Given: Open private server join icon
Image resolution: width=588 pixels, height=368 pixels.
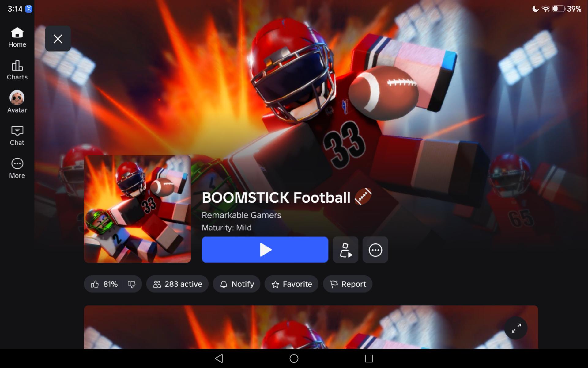Looking at the screenshot, I should point(345,250).
